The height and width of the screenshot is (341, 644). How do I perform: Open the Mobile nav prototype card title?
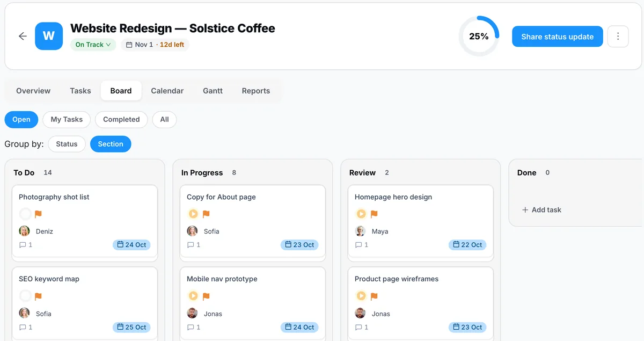point(222,279)
